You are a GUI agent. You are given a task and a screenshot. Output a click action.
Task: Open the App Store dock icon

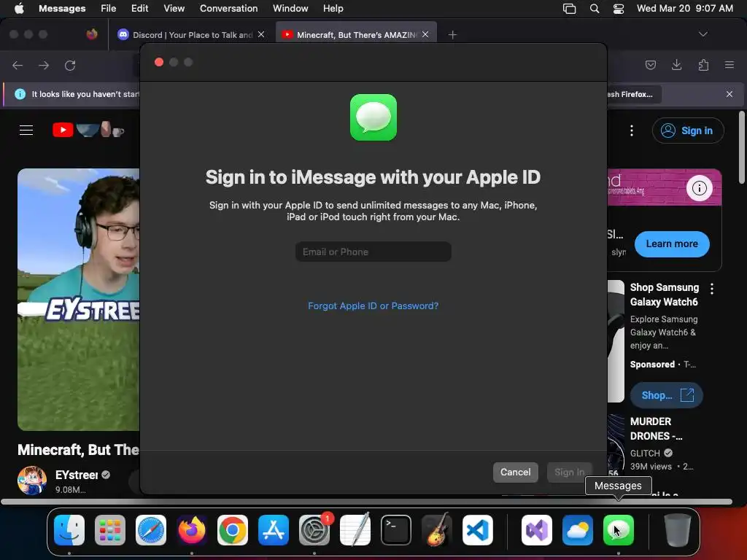click(x=274, y=529)
